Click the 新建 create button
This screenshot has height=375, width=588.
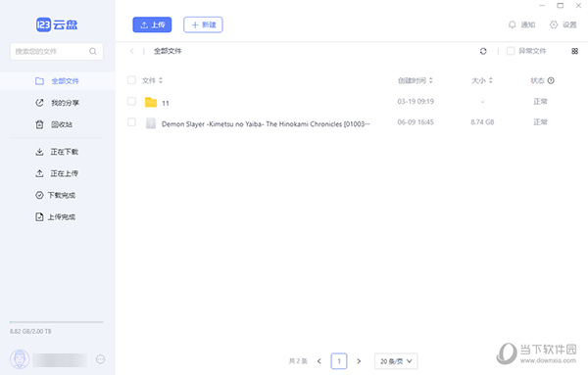pyautogui.click(x=203, y=24)
